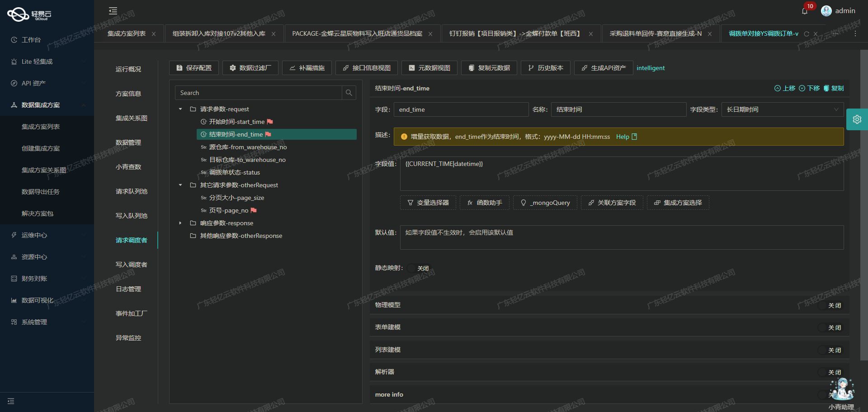Image resolution: width=868 pixels, height=412 pixels.
Task: Expand the API 资产 sidebar menu
Action: point(47,83)
